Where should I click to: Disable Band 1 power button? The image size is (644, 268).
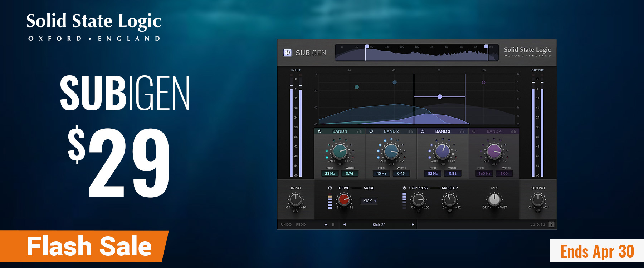[320, 131]
